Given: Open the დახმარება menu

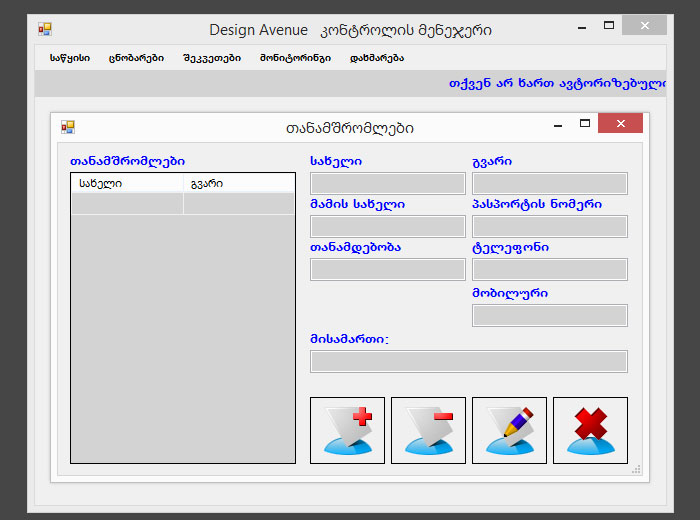Looking at the screenshot, I should 377,58.
